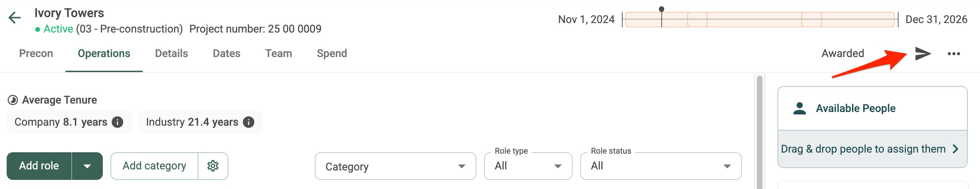Open the Role status dropdown
The height and width of the screenshot is (189, 980).
coord(661,166)
